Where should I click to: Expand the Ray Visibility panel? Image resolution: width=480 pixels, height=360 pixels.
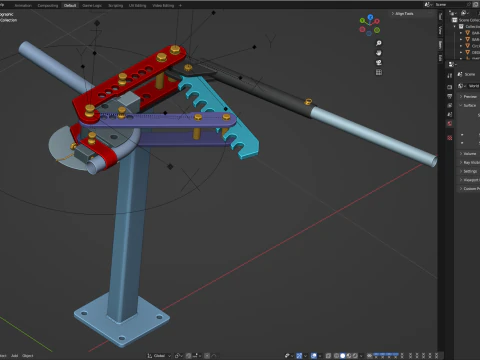[x=469, y=162]
